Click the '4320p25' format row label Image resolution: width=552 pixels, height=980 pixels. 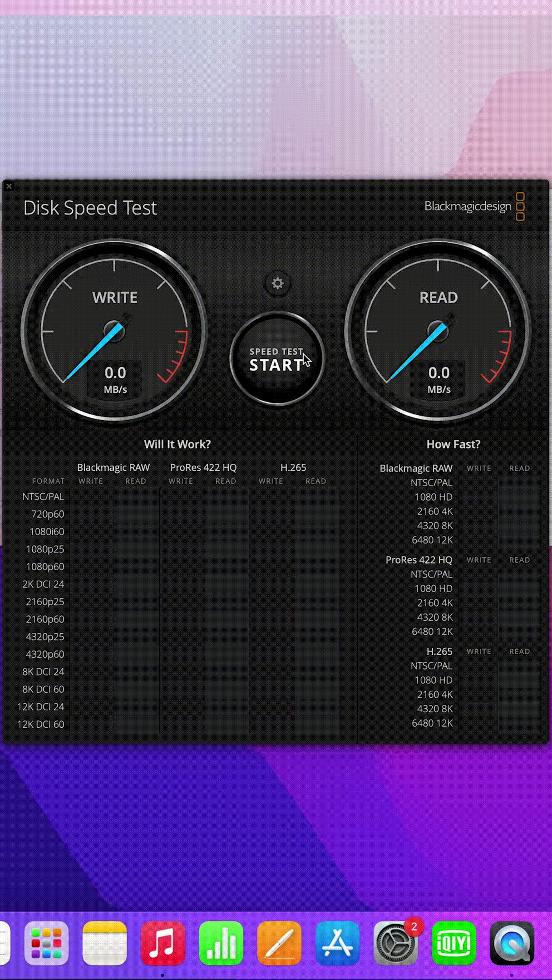[x=45, y=637]
